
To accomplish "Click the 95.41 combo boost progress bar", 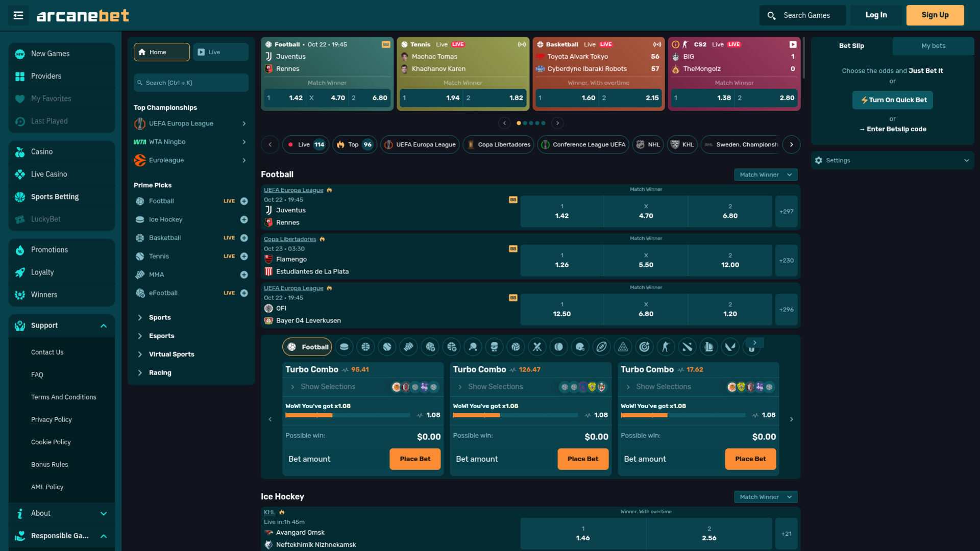I will tap(348, 415).
